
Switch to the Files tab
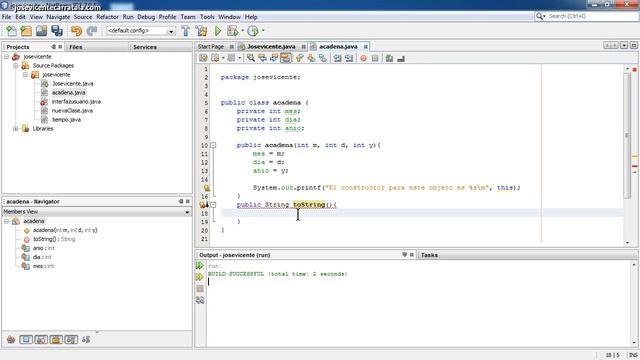point(76,47)
